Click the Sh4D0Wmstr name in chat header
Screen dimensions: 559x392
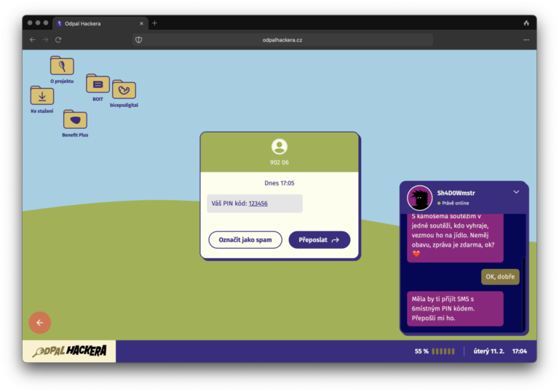click(x=456, y=193)
